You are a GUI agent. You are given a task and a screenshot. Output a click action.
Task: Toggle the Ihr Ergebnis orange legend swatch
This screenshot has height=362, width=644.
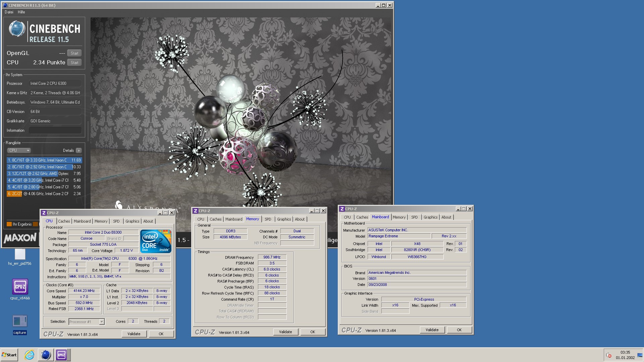coord(9,224)
